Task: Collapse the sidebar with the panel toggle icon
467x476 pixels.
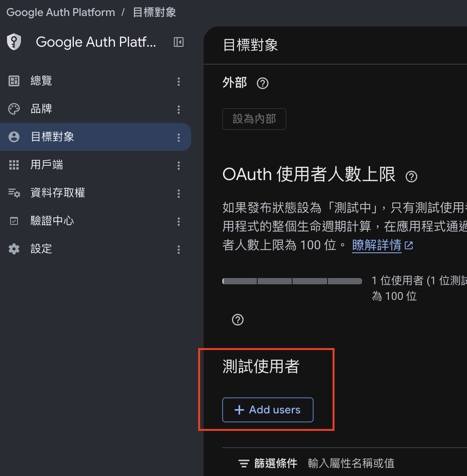Action: click(x=179, y=42)
